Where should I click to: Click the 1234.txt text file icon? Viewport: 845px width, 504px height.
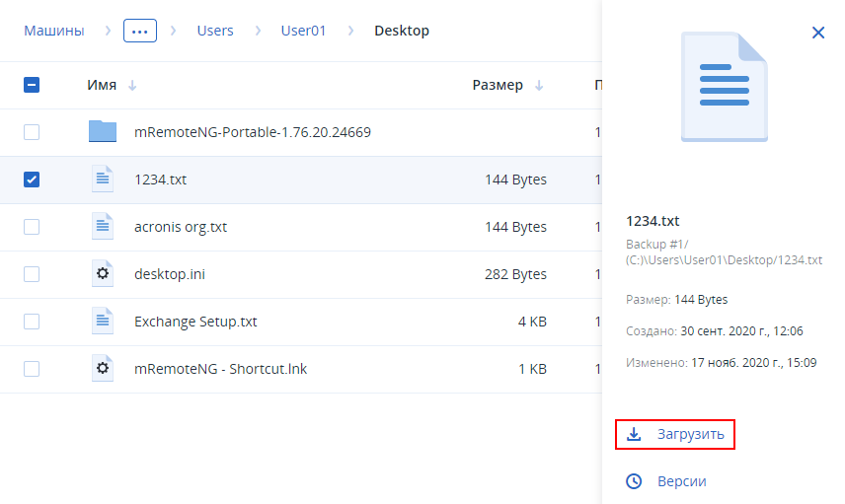[x=103, y=180]
